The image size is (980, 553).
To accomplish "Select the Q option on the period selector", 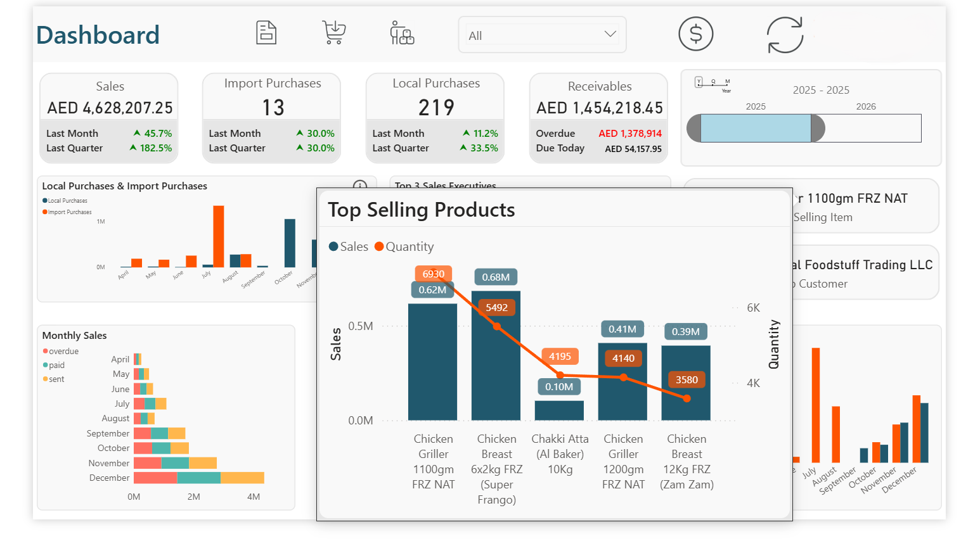I will 712,82.
